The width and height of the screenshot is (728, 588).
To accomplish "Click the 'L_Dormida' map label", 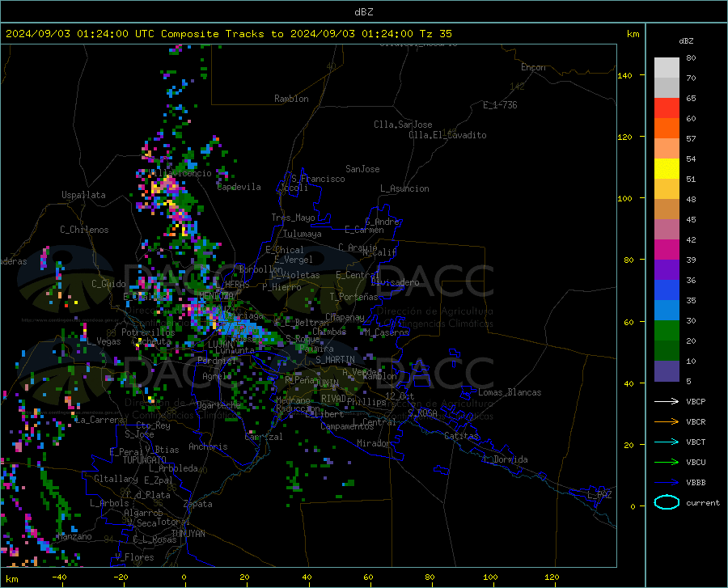I will [505, 459].
